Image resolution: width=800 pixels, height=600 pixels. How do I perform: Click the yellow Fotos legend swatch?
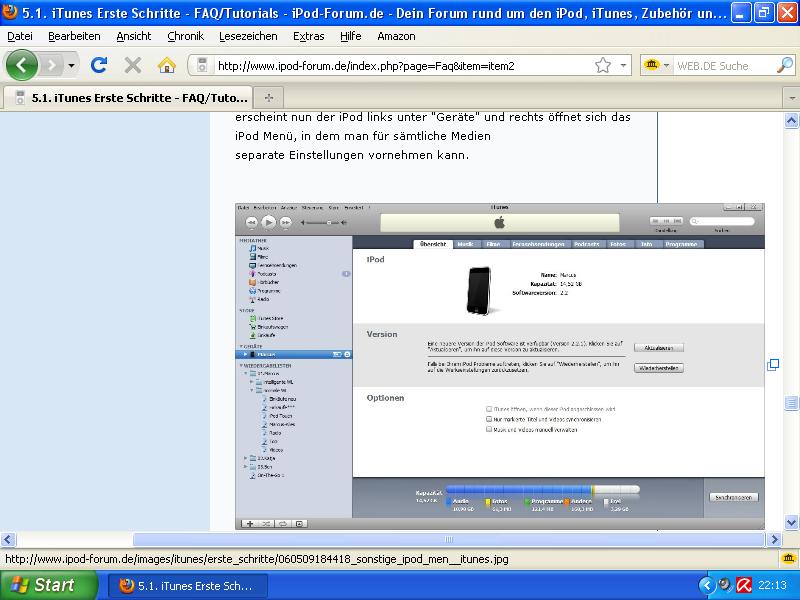(x=488, y=502)
